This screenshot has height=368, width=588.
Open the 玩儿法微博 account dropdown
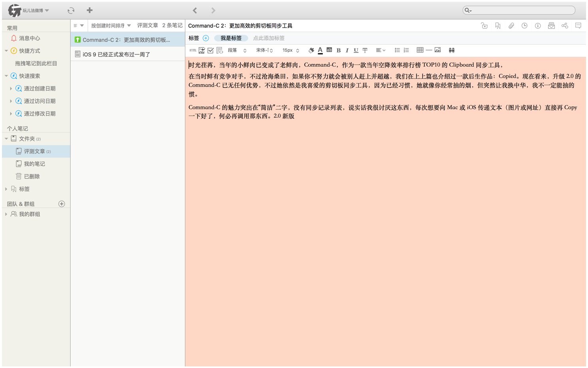pyautogui.click(x=36, y=11)
